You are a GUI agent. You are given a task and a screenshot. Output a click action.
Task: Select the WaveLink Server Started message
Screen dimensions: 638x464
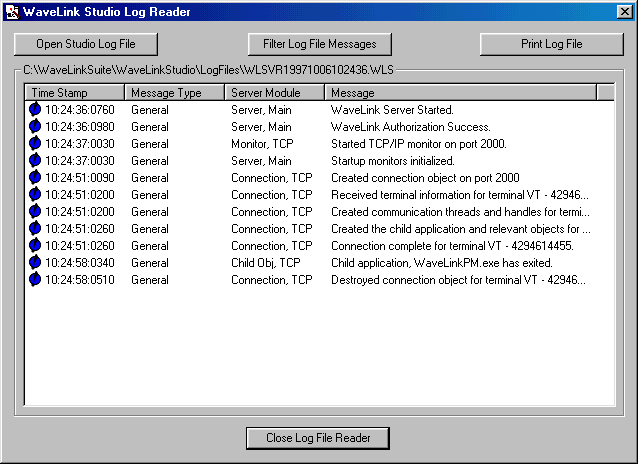click(x=392, y=110)
